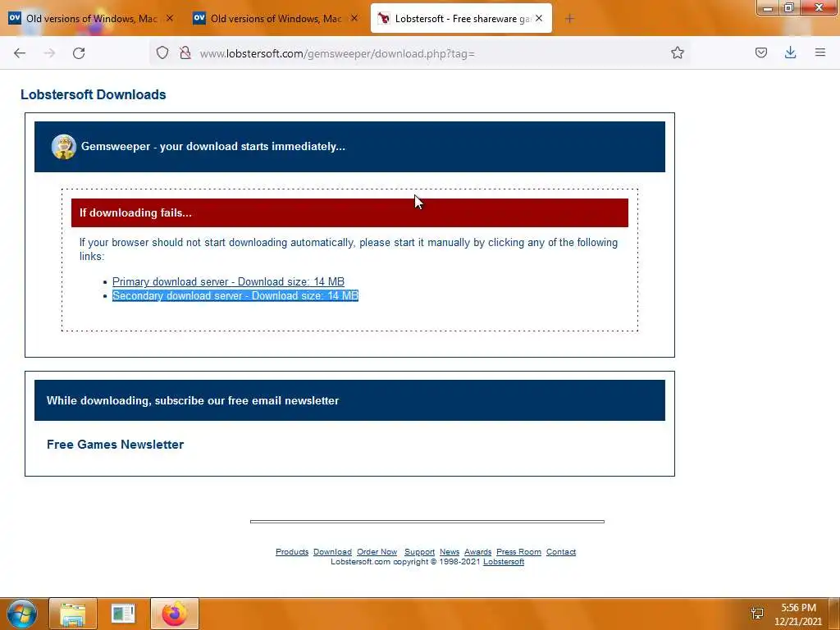The image size is (840, 630).
Task: Click the Lobstersoft Downloads heading
Action: click(94, 95)
